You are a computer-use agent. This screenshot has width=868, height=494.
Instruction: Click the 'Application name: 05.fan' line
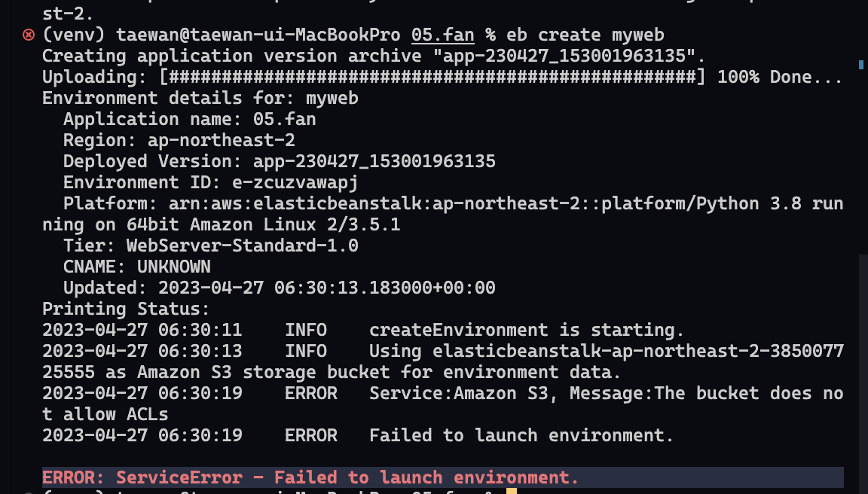(189, 119)
